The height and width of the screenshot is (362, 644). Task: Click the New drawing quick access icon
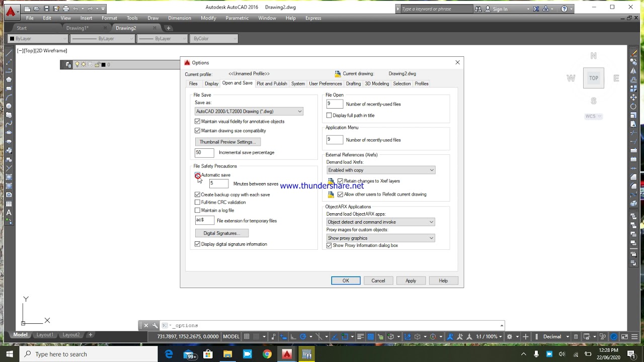(27, 9)
